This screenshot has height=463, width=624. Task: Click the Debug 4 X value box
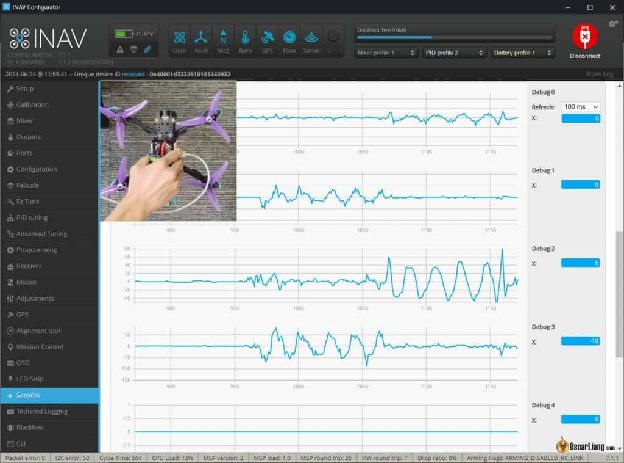pos(581,419)
